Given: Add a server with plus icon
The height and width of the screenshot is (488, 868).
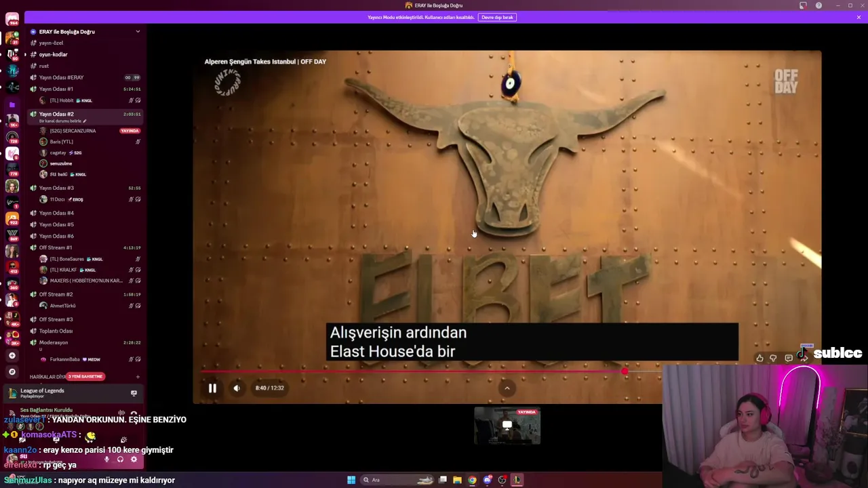Looking at the screenshot, I should pyautogui.click(x=12, y=355).
